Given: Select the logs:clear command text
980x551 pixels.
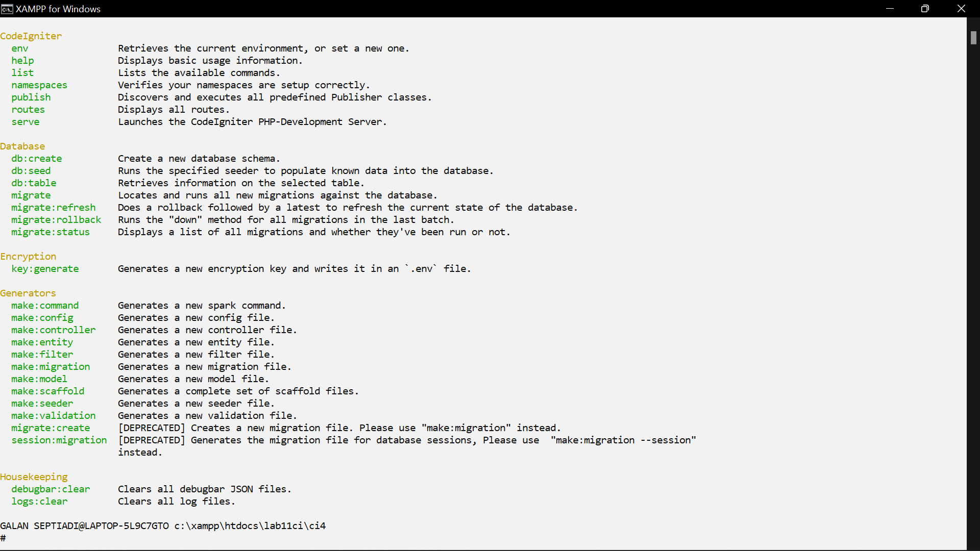Looking at the screenshot, I should point(39,501).
